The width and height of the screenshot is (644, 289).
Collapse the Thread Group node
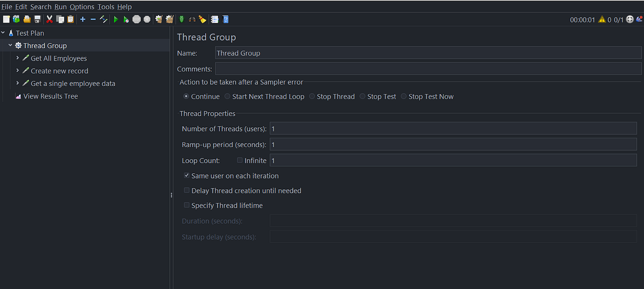point(10,45)
